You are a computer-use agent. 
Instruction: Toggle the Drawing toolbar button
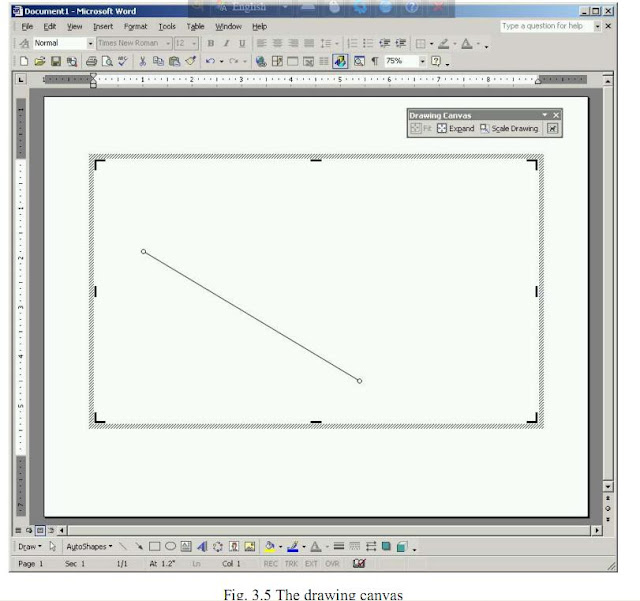340,61
